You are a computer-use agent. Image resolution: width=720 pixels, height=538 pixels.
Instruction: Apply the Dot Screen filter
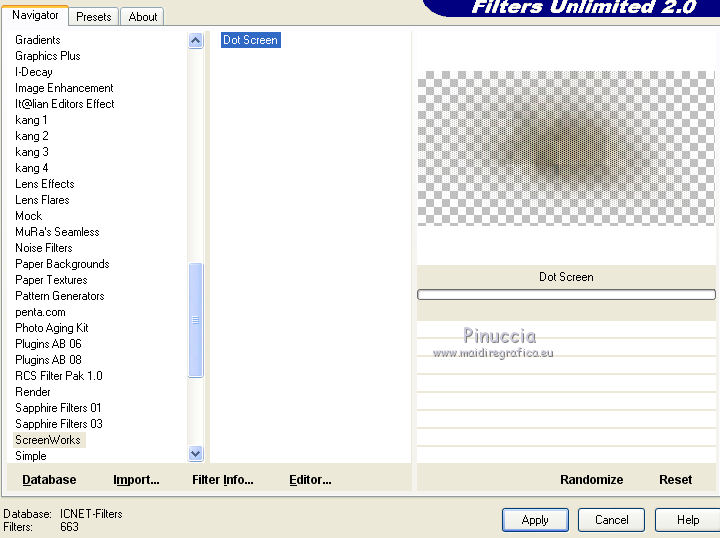[535, 520]
